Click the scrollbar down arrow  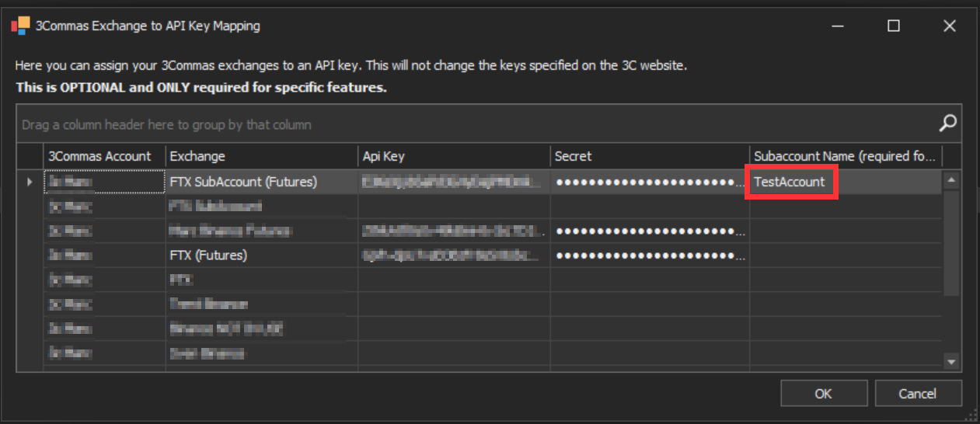[952, 361]
